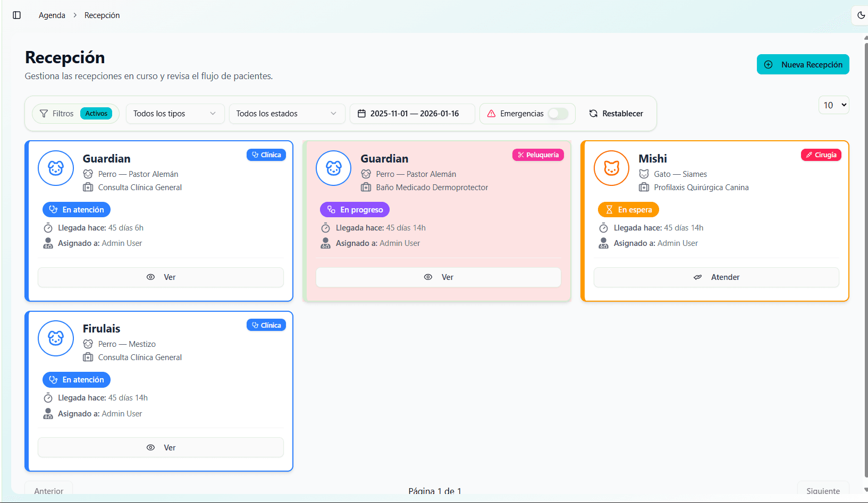Open the page size dropdown showing 10

click(833, 105)
